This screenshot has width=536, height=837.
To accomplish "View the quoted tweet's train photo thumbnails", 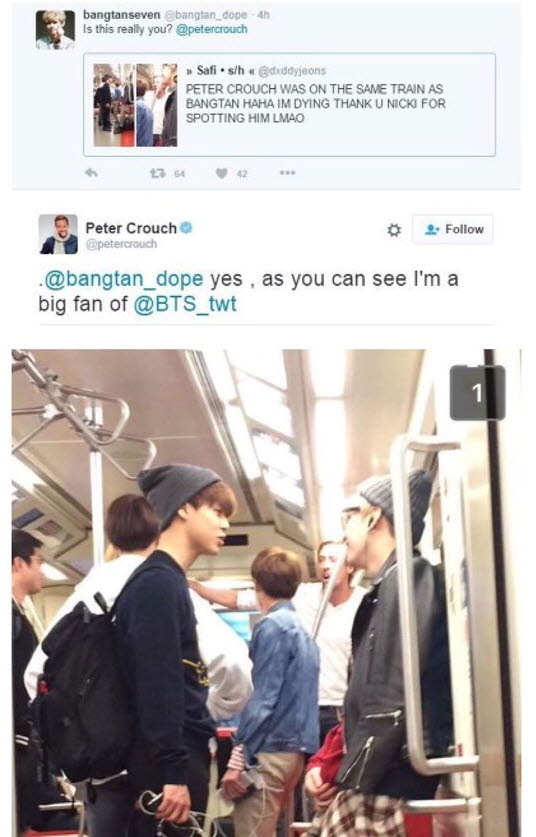I will click(x=136, y=105).
